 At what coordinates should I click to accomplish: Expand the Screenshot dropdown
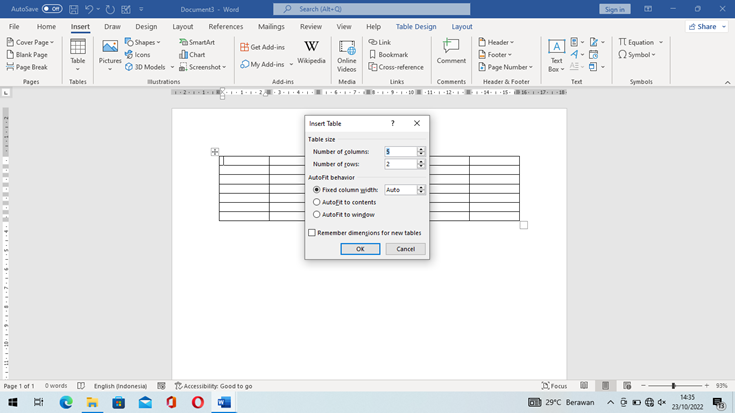tap(224, 67)
